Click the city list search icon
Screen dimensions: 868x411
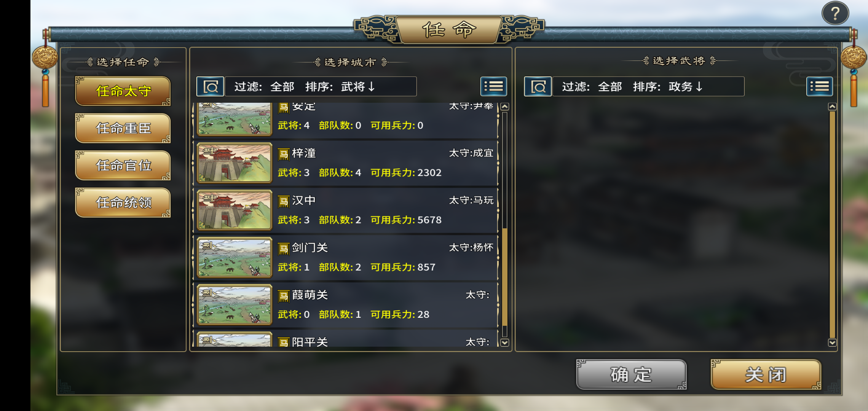[x=210, y=86]
